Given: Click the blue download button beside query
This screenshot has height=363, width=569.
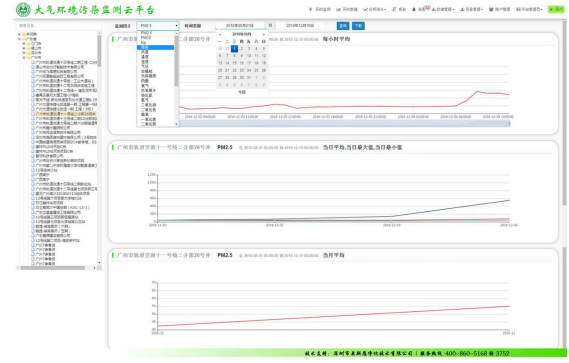Looking at the screenshot, I should point(358,26).
